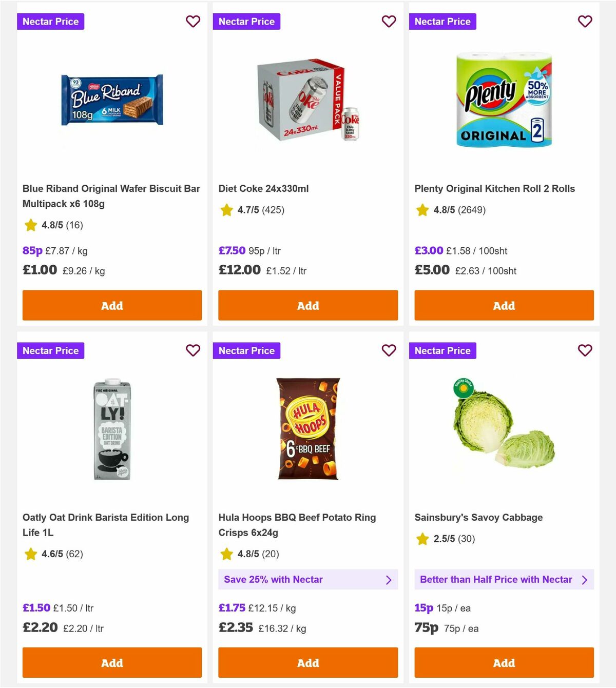The height and width of the screenshot is (688, 616).
Task: Click the heart icon on Diet Coke
Action: coord(389,22)
